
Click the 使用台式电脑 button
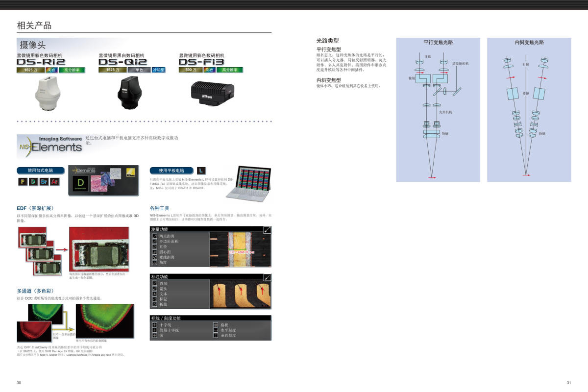pos(41,171)
